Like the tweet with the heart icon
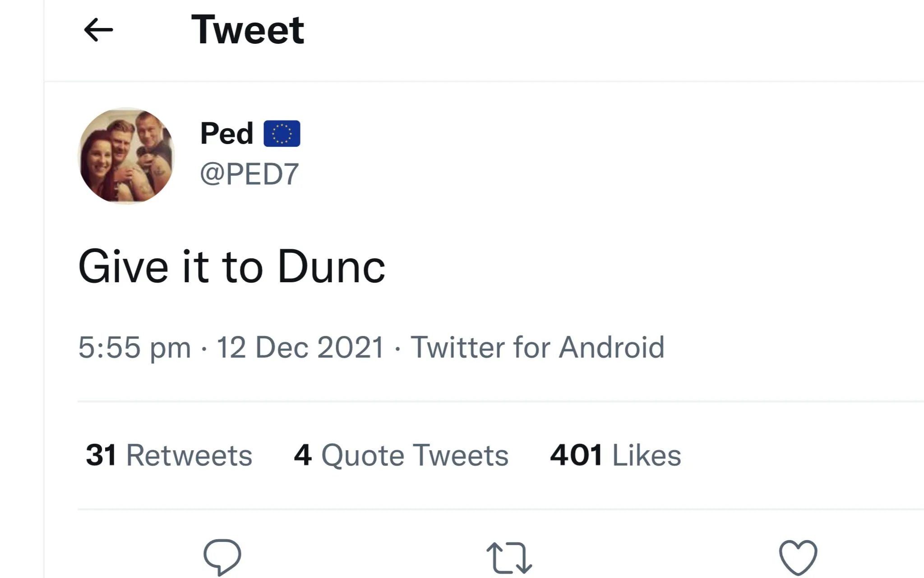924x578 pixels. (x=798, y=557)
